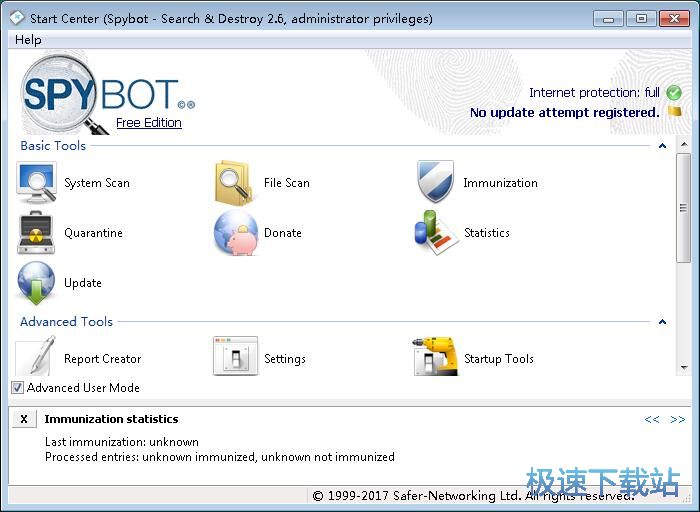Click the scrollbar up arrow
This screenshot has height=512, width=700.
tap(683, 145)
